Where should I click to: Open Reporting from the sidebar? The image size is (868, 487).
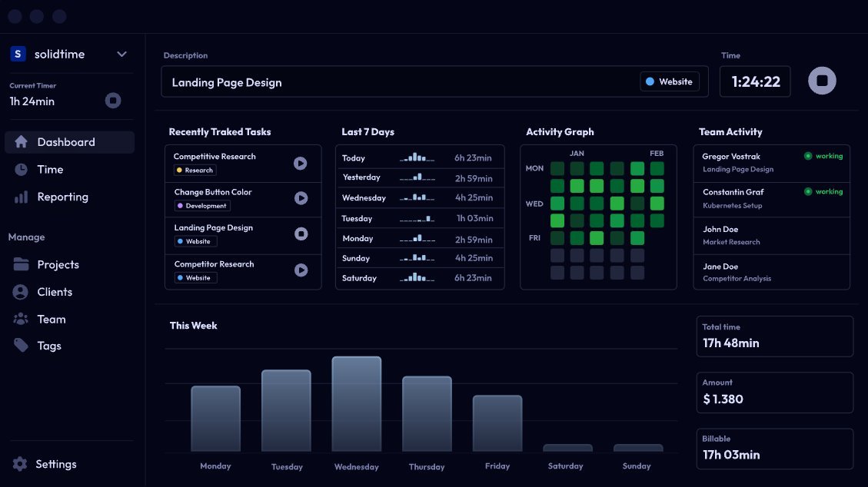pyautogui.click(x=62, y=197)
